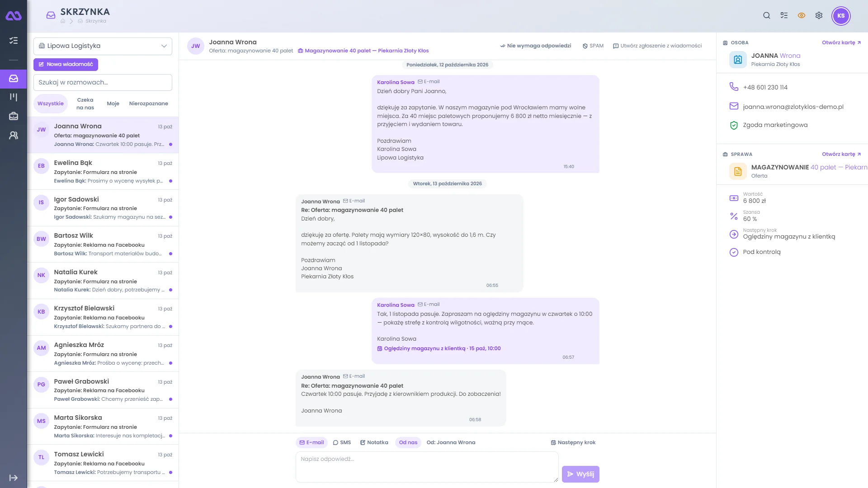Expand the sidebar with arrow icon
Image resolution: width=868 pixels, height=488 pixels.
[14, 478]
